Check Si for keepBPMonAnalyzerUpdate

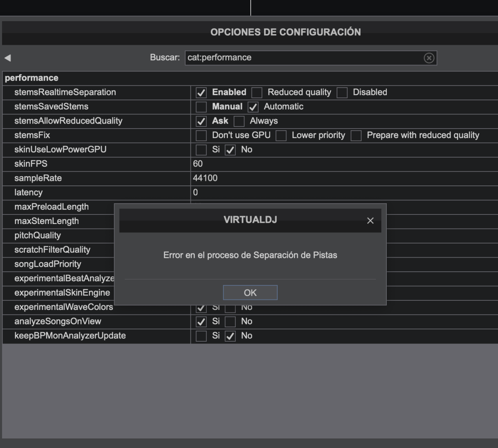[201, 336]
